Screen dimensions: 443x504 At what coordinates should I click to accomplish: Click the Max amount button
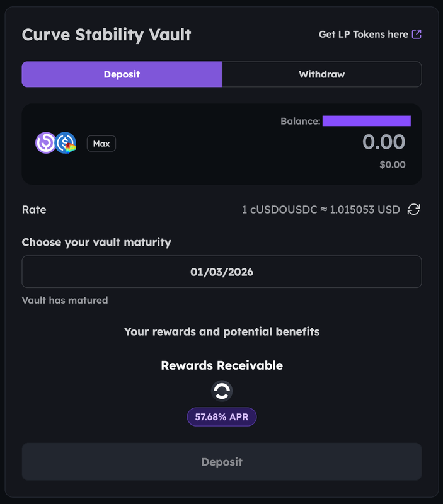[x=101, y=144]
